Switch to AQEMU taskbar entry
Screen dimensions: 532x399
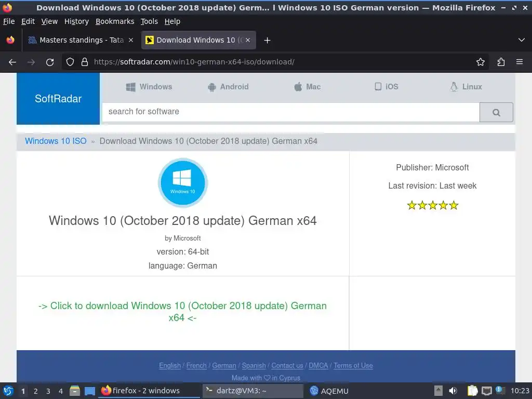(329, 391)
